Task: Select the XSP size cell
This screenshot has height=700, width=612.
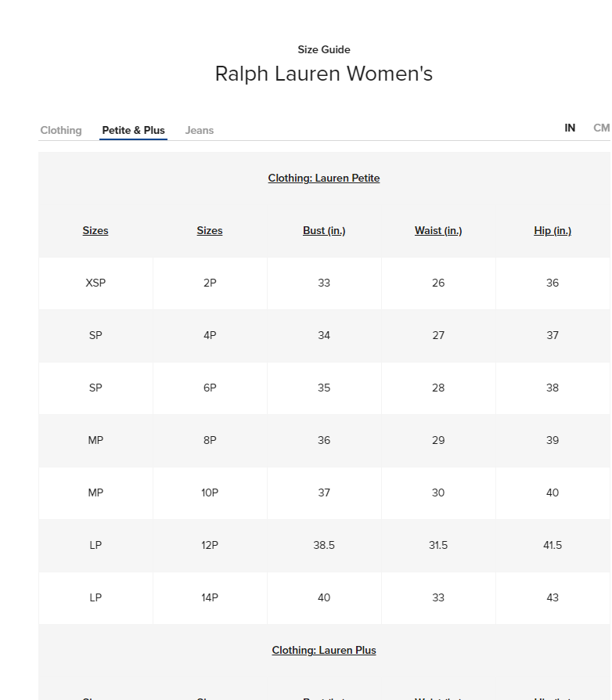Action: pyautogui.click(x=95, y=283)
